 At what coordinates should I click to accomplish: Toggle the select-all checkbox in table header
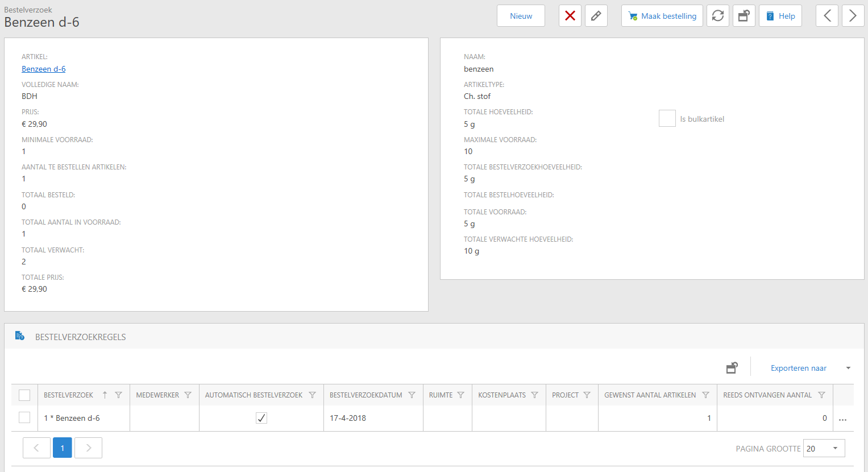click(24, 395)
